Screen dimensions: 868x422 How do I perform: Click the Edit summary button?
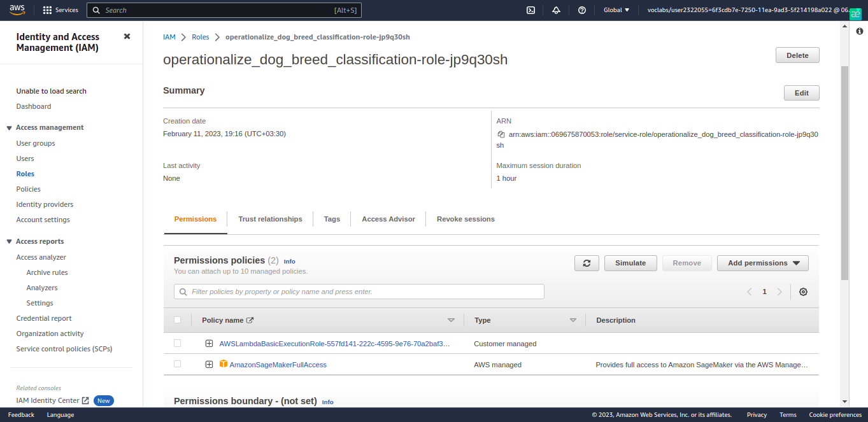802,93
